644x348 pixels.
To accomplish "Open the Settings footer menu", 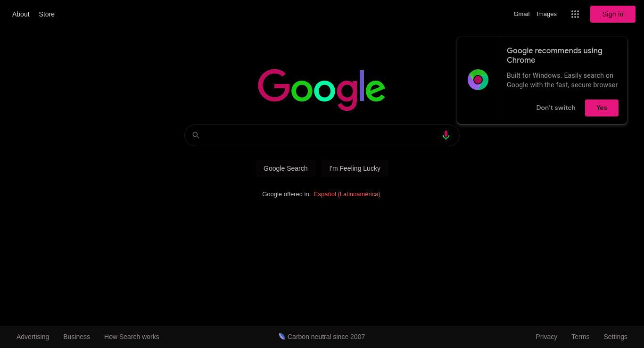I will [615, 337].
